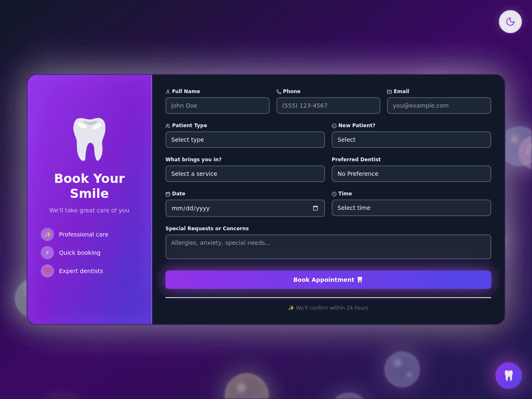
Task: Click the smiley icon next to New Patient?
Action: tap(334, 126)
